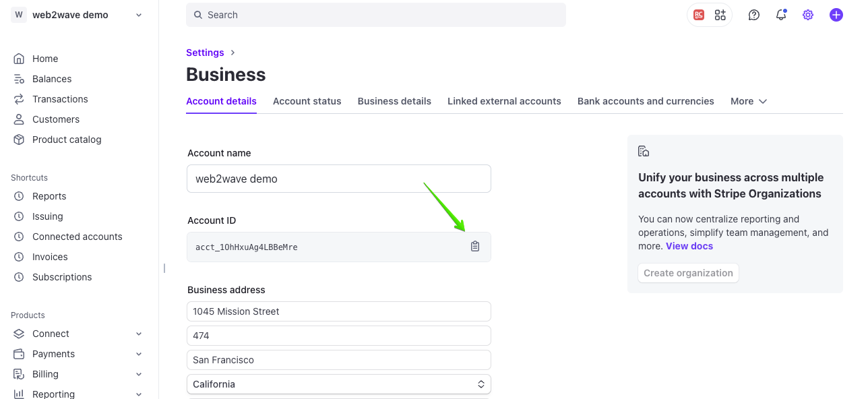Open Invoices shortcut in the sidebar

click(50, 257)
